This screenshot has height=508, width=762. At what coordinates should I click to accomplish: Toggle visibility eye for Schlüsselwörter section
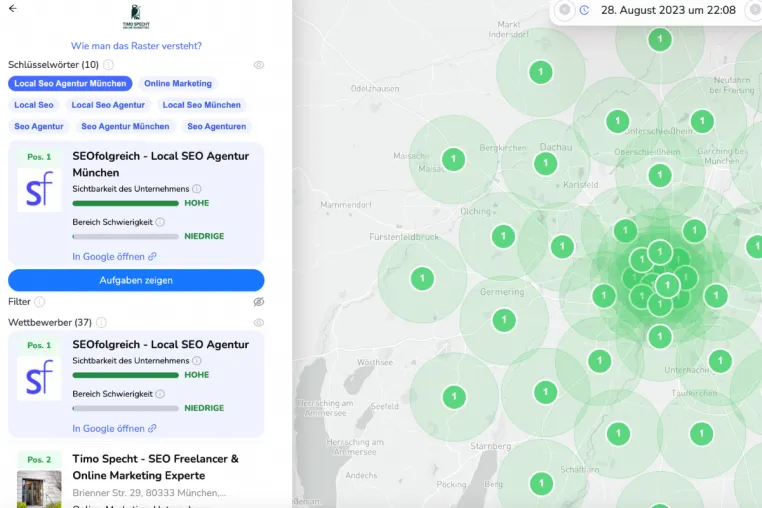tap(259, 65)
